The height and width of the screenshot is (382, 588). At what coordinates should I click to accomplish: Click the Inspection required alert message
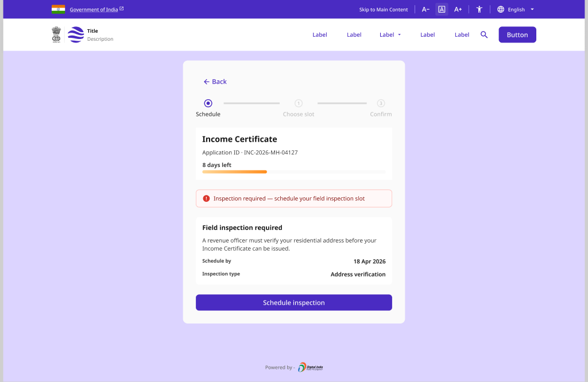289,198
